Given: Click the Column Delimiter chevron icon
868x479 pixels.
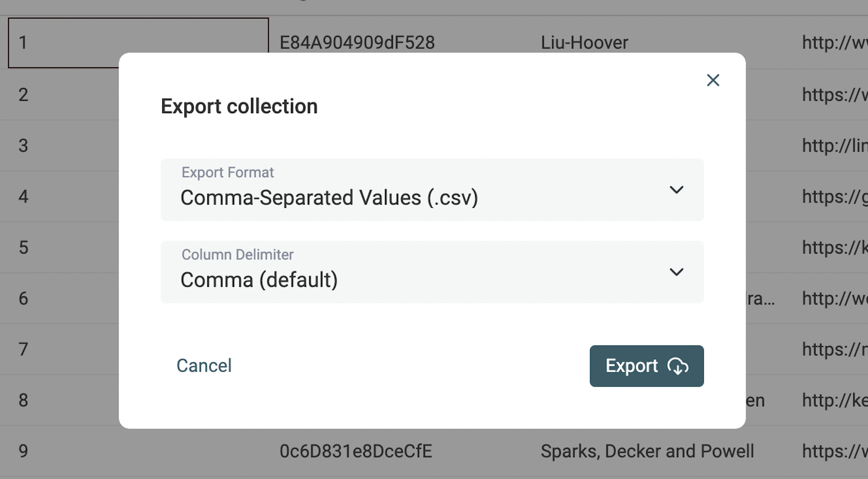Looking at the screenshot, I should (x=677, y=272).
